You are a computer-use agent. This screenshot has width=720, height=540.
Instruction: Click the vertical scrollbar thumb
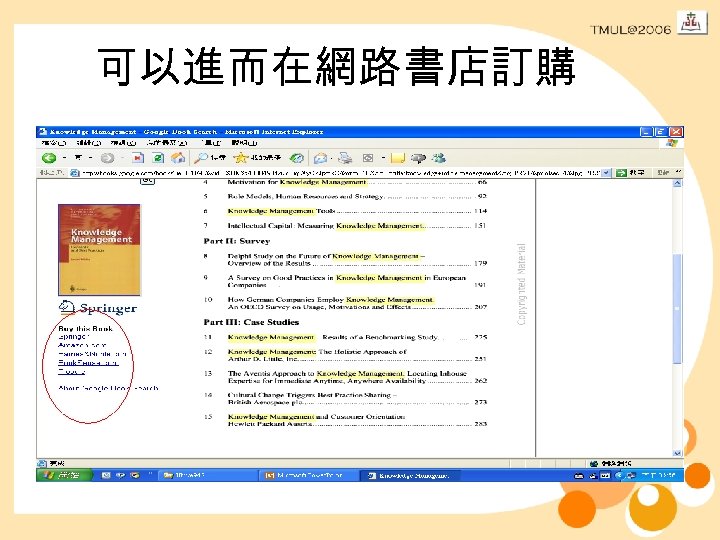[x=677, y=309]
